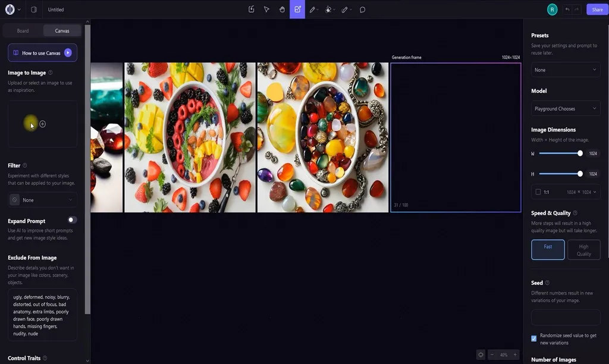The width and height of the screenshot is (609, 364).
Task: Open the How to use Canvas guide
Action: tap(42, 52)
